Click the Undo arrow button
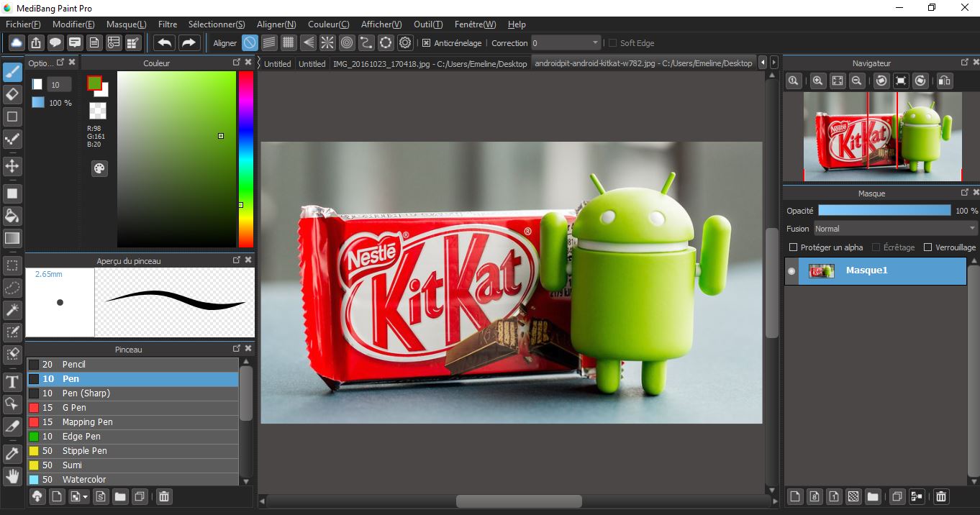The height and width of the screenshot is (515, 980). pyautogui.click(x=165, y=42)
